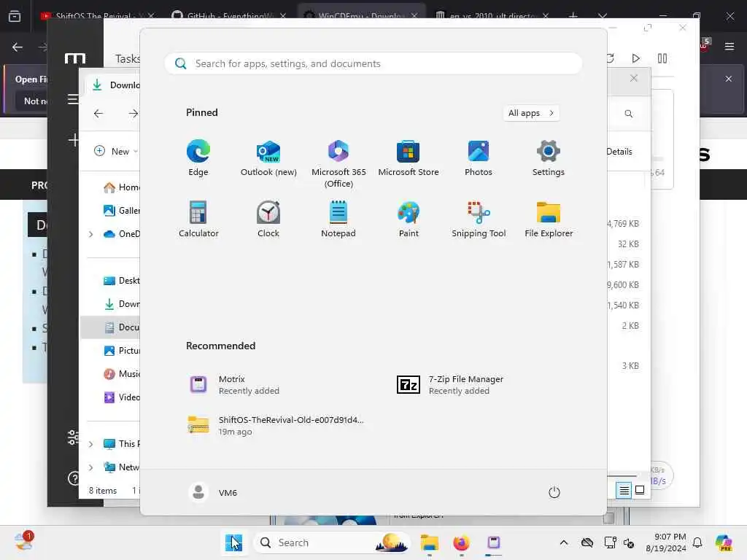Click the File Explorer search icon

point(629,113)
